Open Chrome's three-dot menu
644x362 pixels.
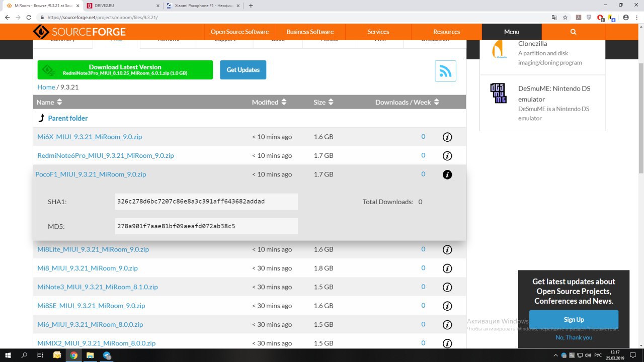coord(636,17)
